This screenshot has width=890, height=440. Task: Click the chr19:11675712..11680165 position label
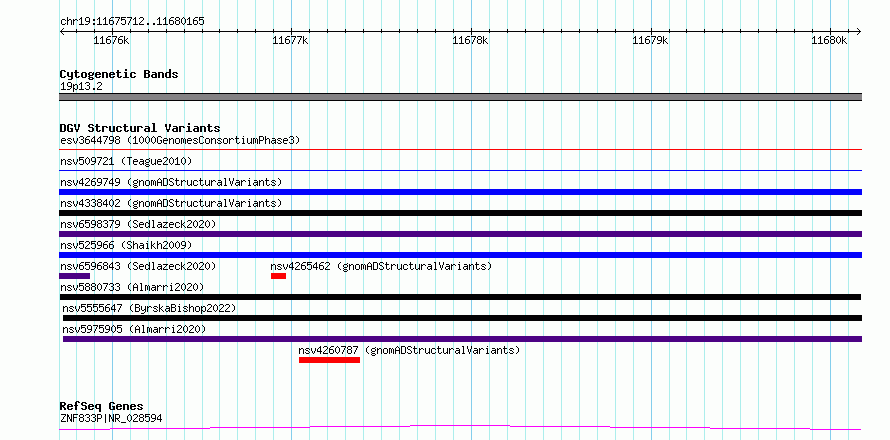[x=132, y=22]
